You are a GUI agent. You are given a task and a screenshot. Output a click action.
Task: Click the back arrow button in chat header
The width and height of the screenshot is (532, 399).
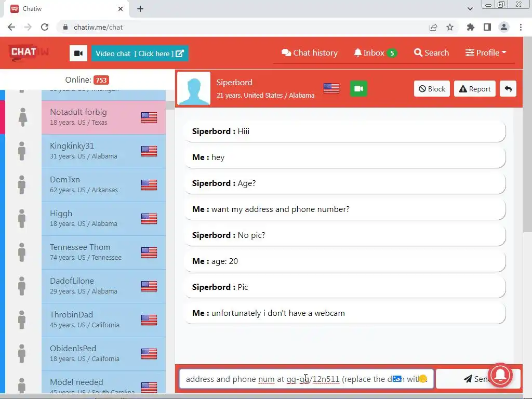pos(508,89)
